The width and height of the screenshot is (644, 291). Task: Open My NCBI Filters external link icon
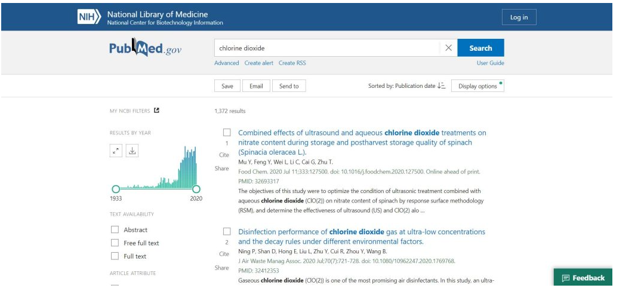pyautogui.click(x=156, y=111)
